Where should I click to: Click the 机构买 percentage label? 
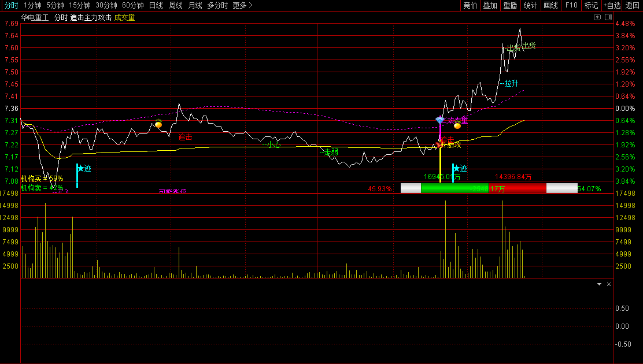pyautogui.click(x=42, y=179)
